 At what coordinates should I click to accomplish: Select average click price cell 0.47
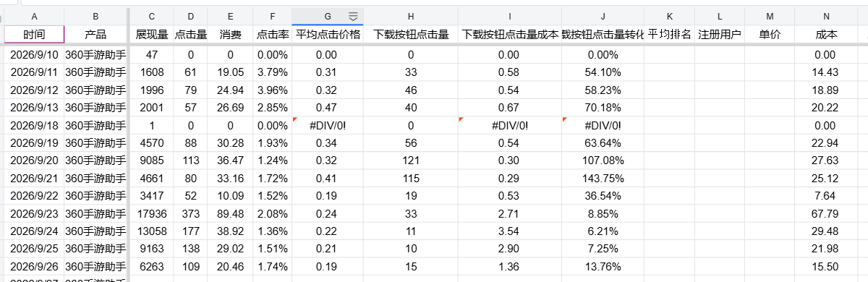[x=328, y=108]
